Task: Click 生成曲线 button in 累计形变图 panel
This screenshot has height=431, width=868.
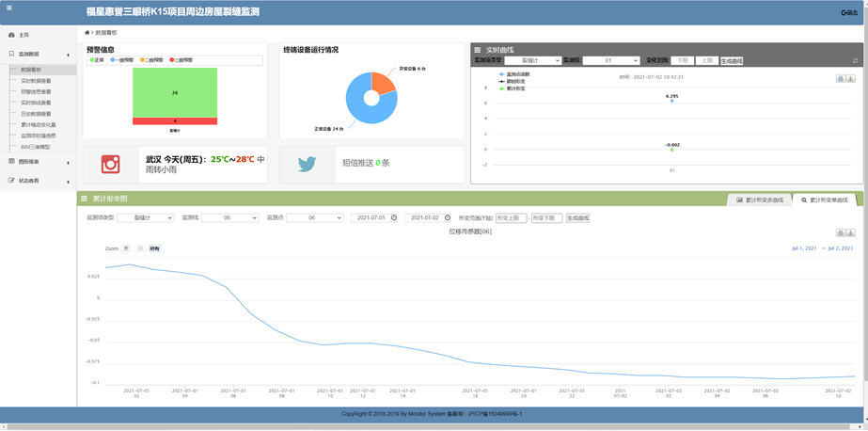Action: pos(577,217)
